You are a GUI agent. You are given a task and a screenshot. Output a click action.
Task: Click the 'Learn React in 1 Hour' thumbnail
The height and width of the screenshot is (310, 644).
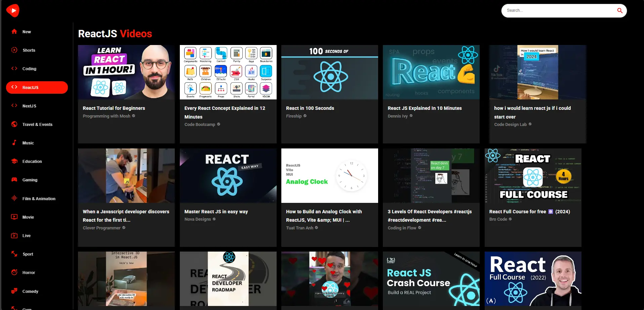126,72
